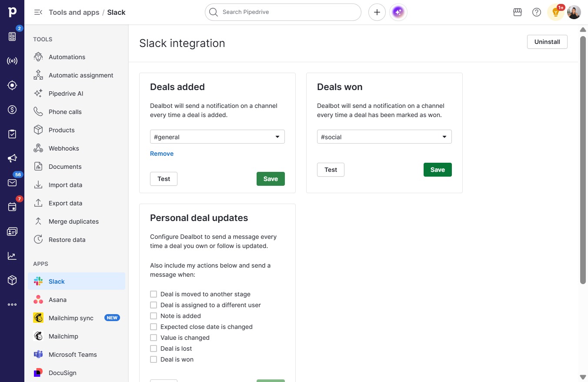
Task: Open the More ellipsis icon in left rail
Action: [x=12, y=305]
